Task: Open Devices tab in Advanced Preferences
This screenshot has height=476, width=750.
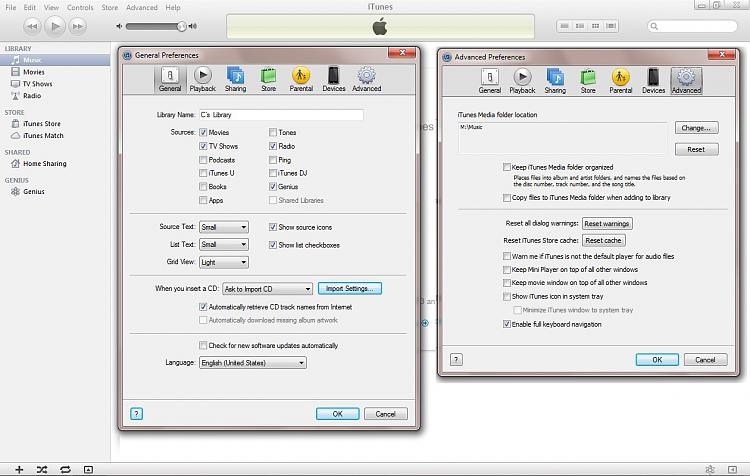Action: tap(653, 81)
